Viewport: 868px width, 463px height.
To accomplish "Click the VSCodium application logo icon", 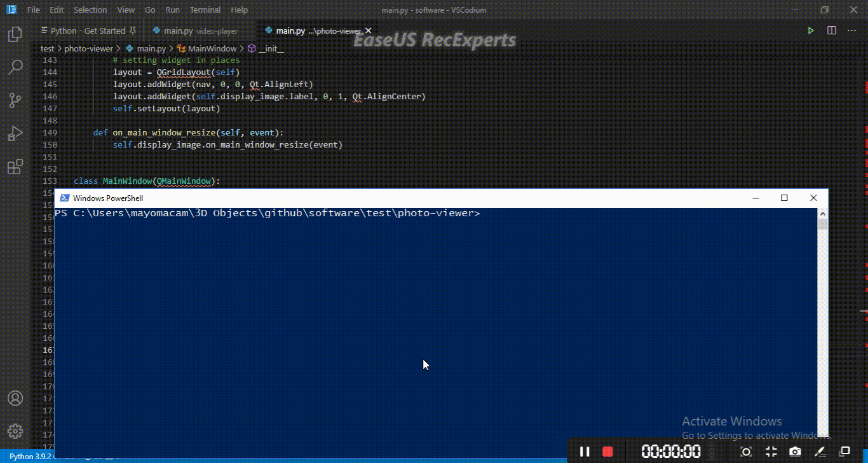I will [11, 10].
